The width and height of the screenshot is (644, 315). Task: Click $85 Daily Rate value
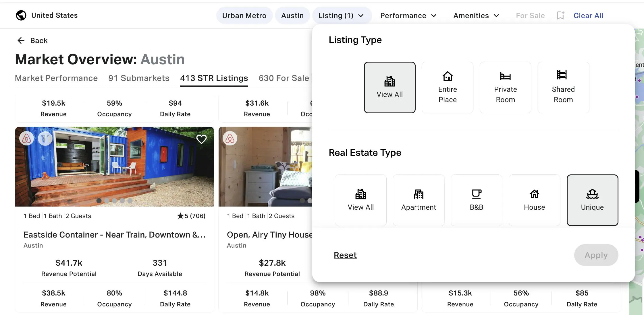coord(582,293)
